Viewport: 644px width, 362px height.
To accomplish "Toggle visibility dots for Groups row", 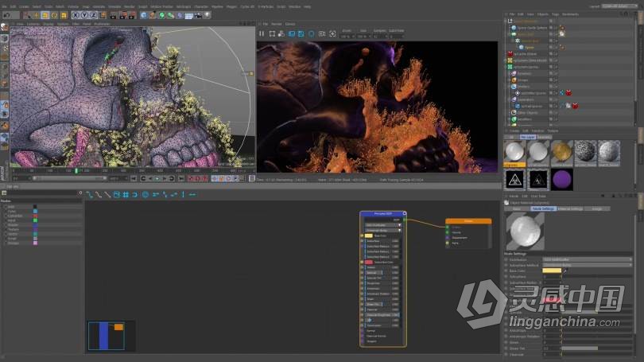I will pyautogui.click(x=556, y=80).
